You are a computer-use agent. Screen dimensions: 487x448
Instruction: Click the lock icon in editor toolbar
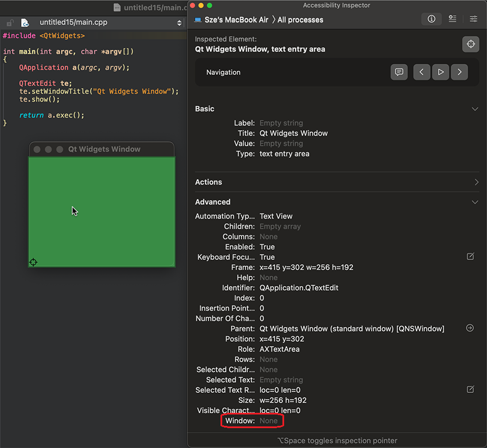tap(10, 23)
